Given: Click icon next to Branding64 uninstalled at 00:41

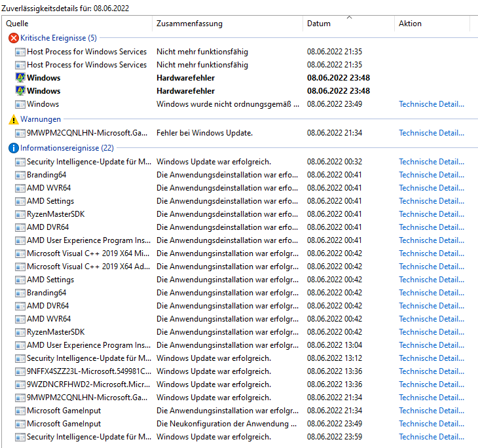Looking at the screenshot, I should pyautogui.click(x=20, y=175).
